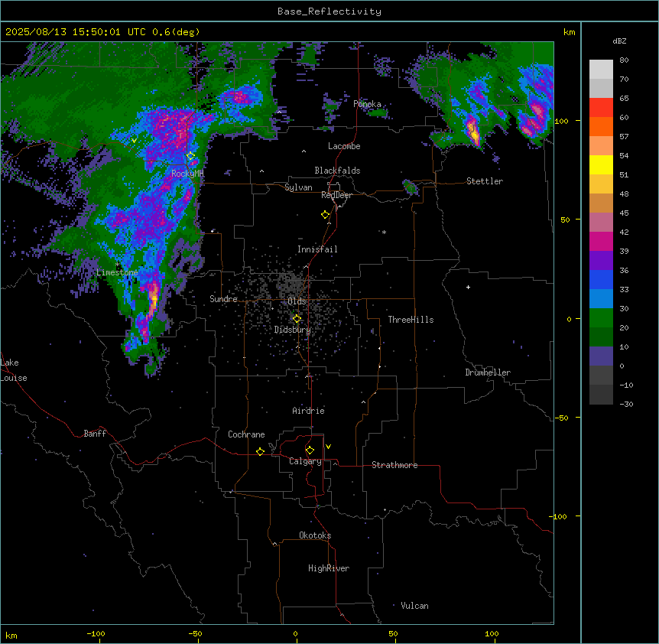Click the RockyMH label

pos(187,173)
